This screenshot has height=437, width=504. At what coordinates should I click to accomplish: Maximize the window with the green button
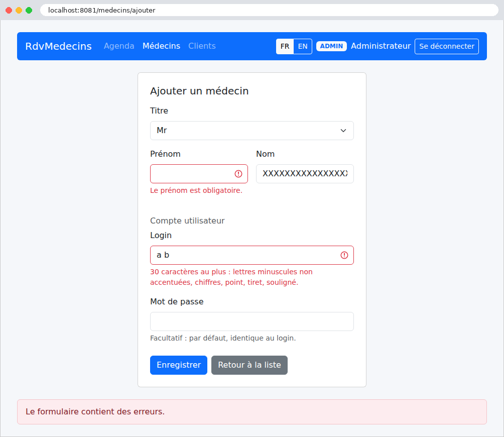(29, 10)
